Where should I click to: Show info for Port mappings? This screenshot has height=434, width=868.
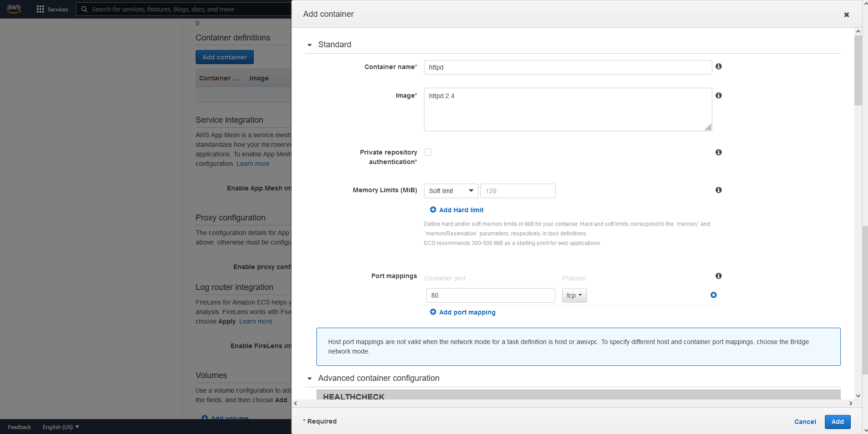(x=719, y=276)
